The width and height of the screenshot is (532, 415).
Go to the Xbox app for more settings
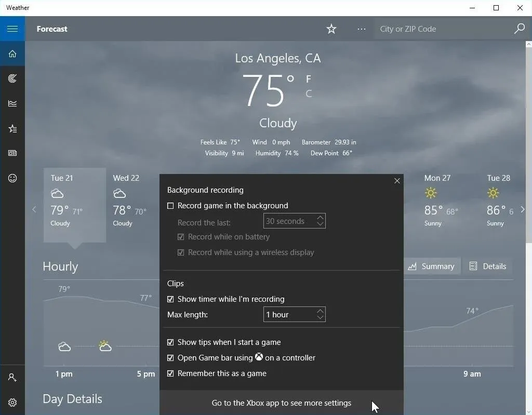(x=281, y=403)
